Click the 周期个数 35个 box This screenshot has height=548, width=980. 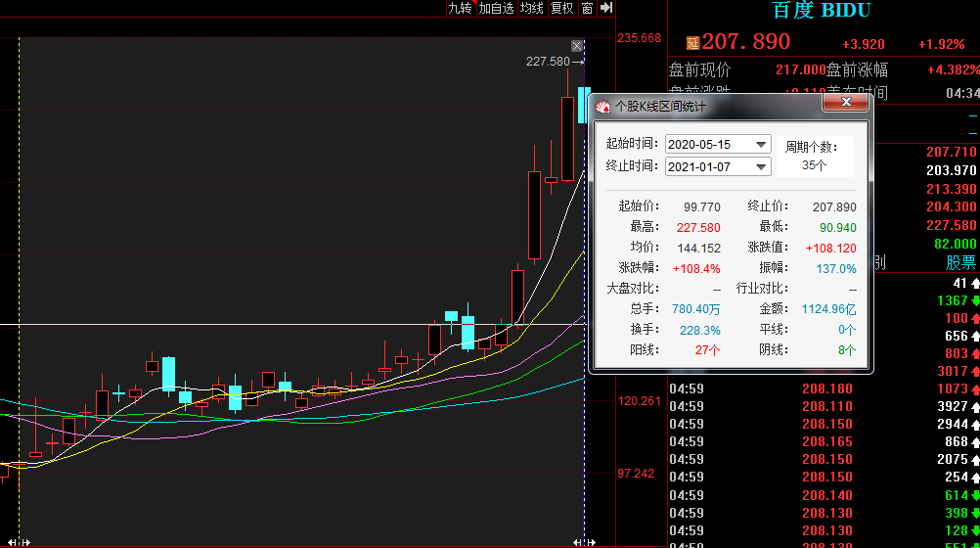pyautogui.click(x=815, y=157)
